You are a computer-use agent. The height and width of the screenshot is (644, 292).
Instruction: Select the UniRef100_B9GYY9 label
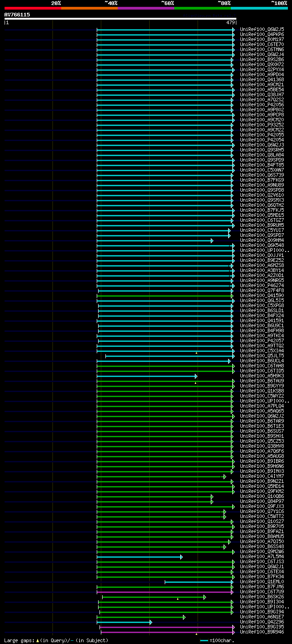(x=262, y=386)
